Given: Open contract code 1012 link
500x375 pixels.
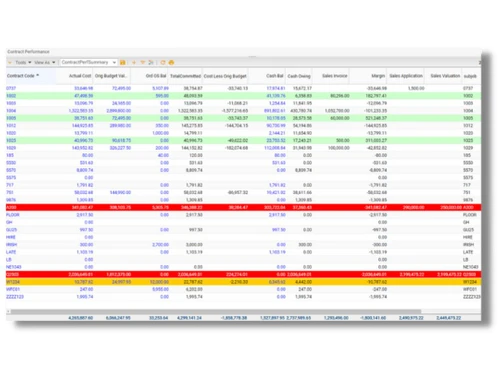Looking at the screenshot, I should (x=11, y=126).
